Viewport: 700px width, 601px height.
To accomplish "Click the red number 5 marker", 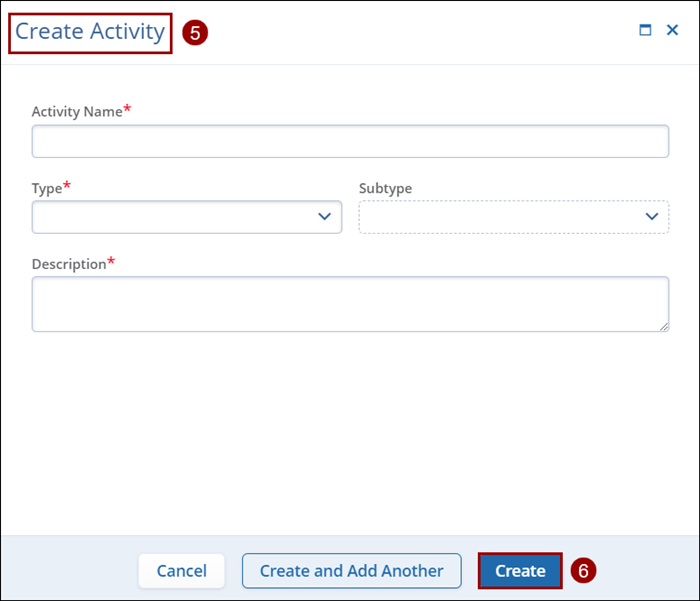I will (195, 32).
